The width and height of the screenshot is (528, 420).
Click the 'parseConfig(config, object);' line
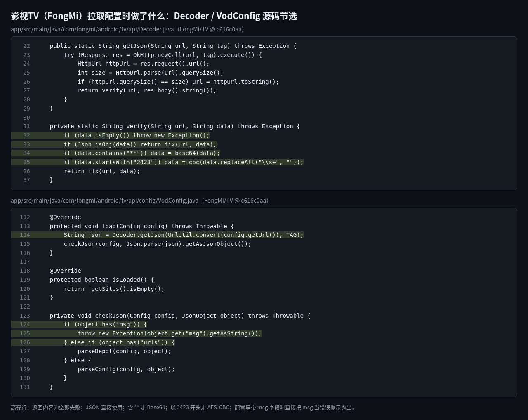click(126, 369)
